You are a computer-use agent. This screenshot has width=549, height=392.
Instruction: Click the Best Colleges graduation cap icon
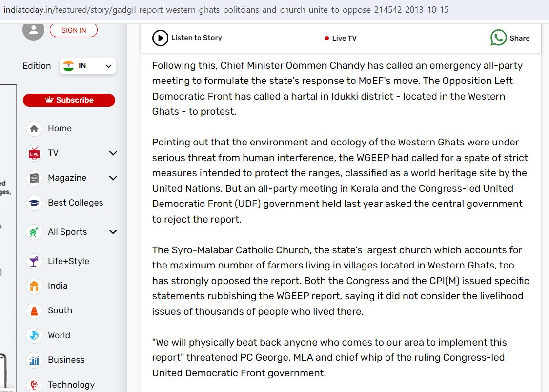click(34, 203)
